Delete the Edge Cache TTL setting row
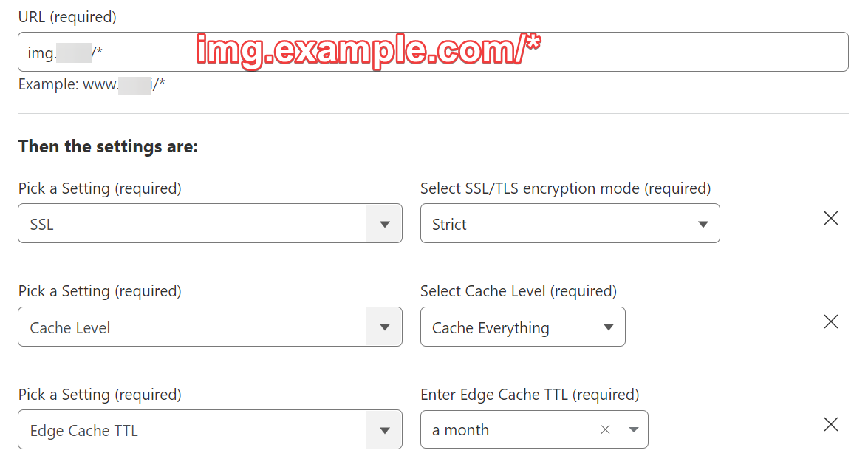This screenshot has width=868, height=473. tap(831, 424)
